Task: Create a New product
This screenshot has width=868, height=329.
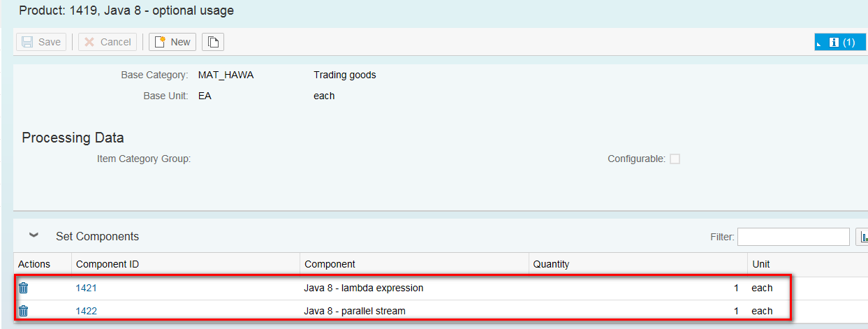Action: pos(172,42)
